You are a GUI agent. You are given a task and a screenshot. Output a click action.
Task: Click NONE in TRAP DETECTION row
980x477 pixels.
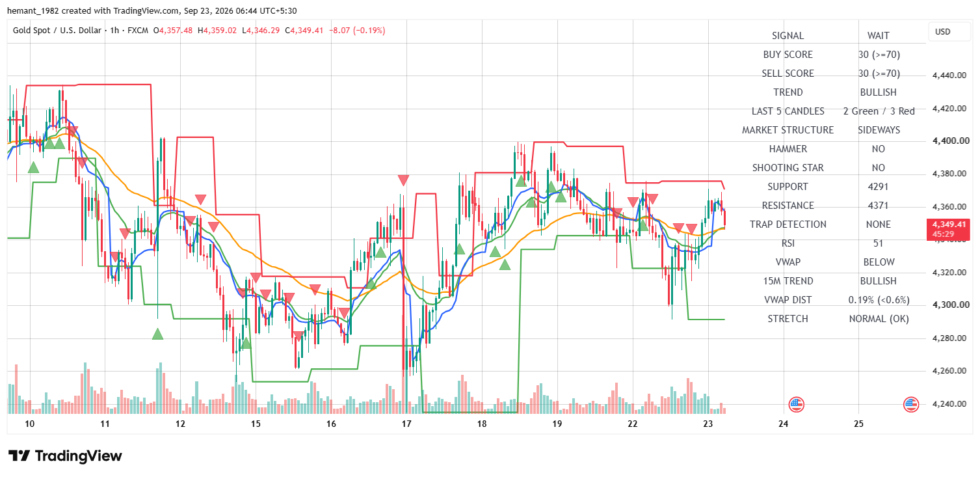point(878,225)
